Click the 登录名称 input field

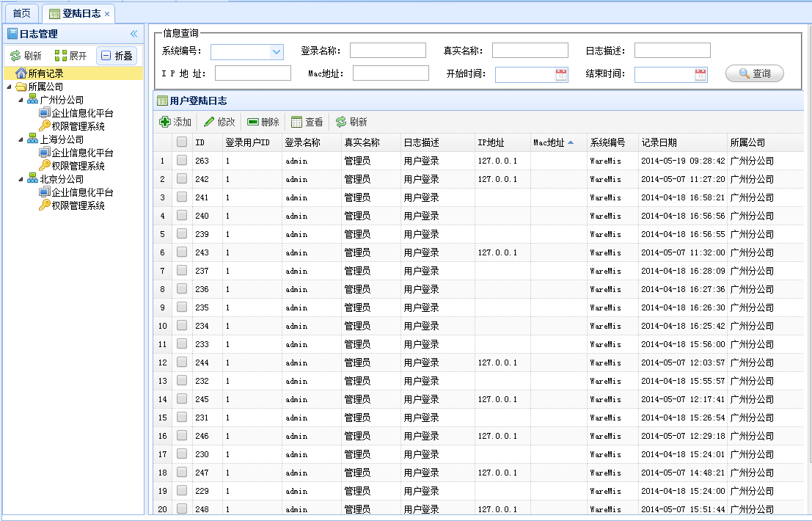tap(388, 50)
